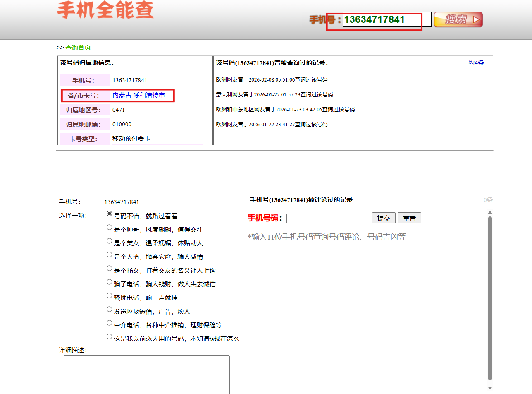532x394 pixels.
Task: Choose the 是个托女 radio option
Action: click(x=109, y=268)
